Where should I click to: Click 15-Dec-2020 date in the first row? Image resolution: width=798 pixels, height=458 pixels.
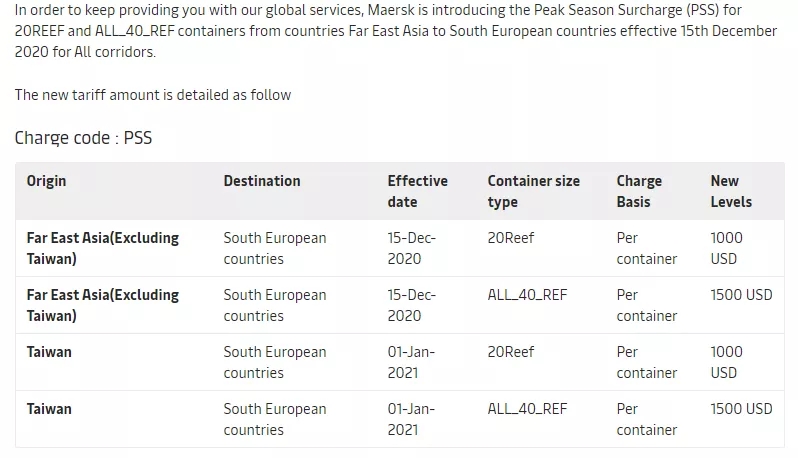[411, 248]
